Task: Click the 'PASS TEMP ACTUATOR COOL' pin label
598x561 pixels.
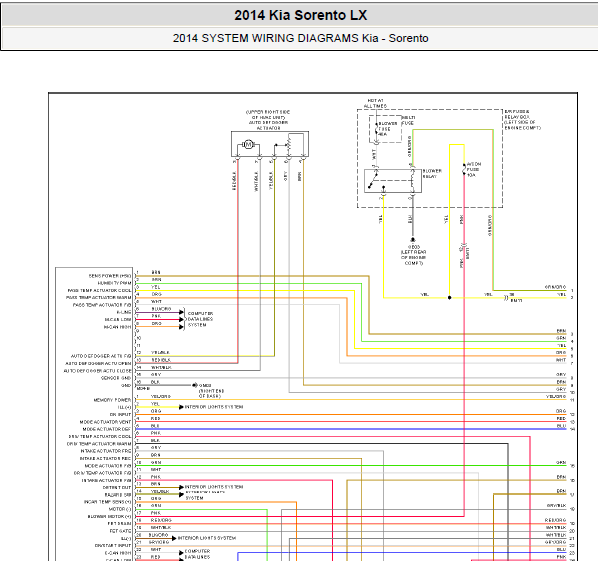Action: point(99,291)
